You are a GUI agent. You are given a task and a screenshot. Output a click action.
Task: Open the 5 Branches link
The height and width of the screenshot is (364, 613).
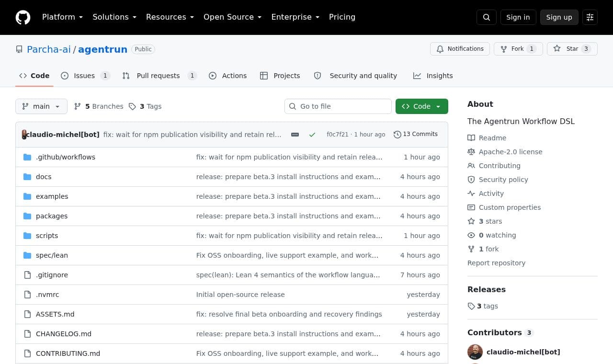point(99,106)
